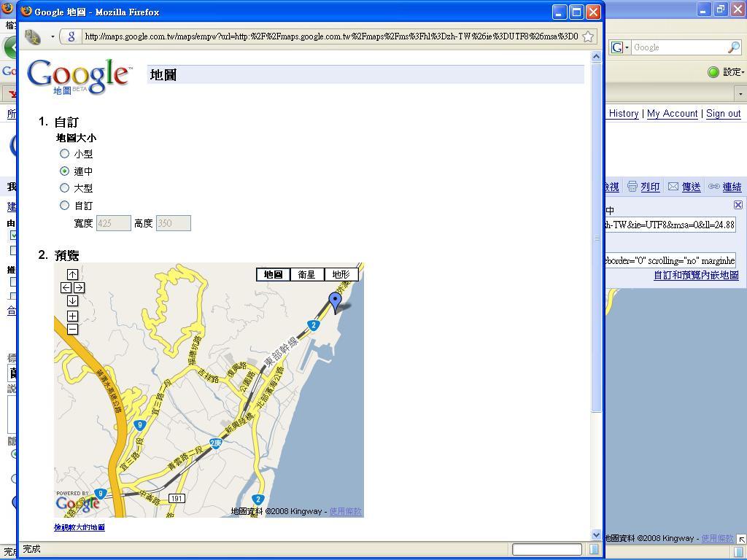Click the popup vertical scrollbar thumb
Image resolution: width=747 pixels, height=560 pixels.
tap(597, 237)
